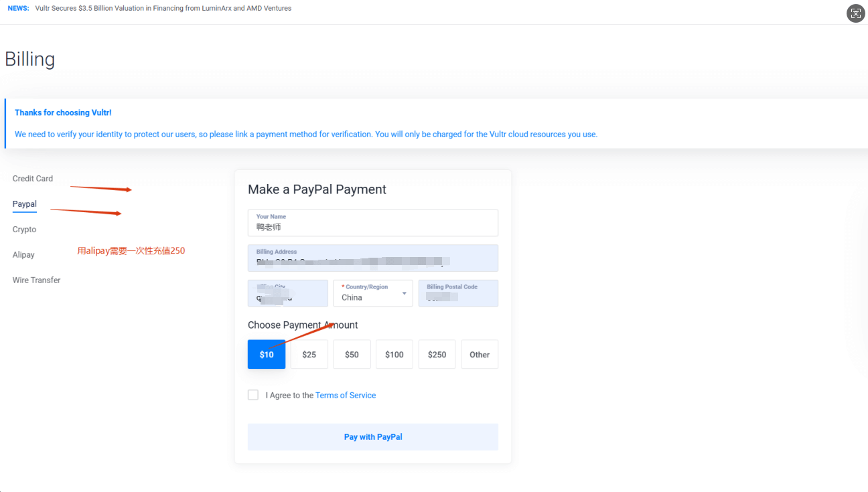
Task: Click the Vultr news headline at top
Action: click(163, 9)
